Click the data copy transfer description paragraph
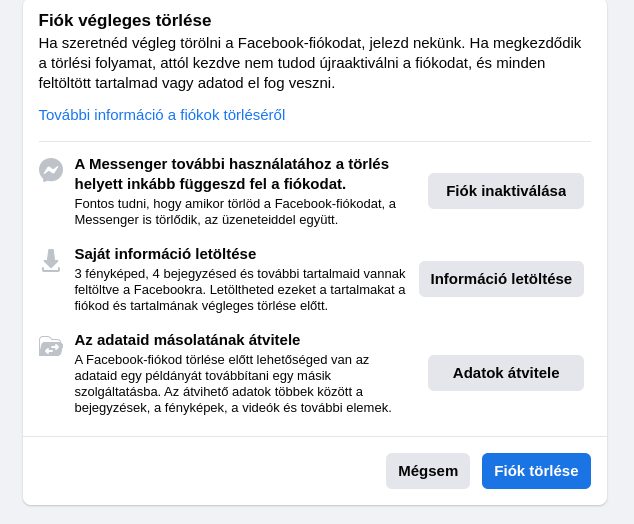 233,383
